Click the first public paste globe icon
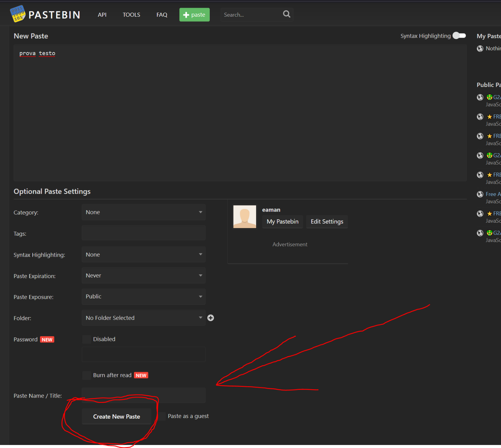 480,97
